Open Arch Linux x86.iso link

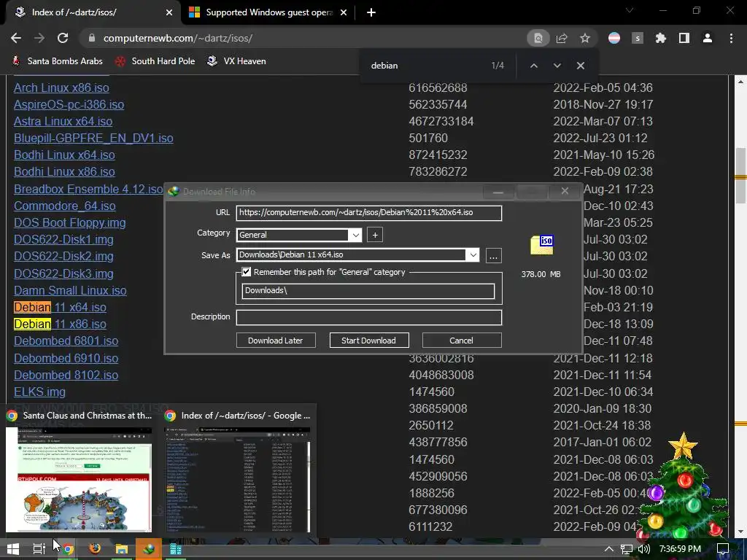pyautogui.click(x=61, y=87)
